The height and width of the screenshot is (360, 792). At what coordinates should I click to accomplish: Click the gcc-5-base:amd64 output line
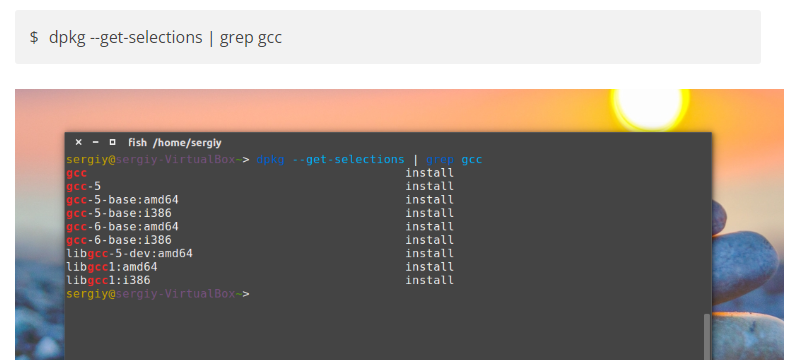tap(122, 200)
